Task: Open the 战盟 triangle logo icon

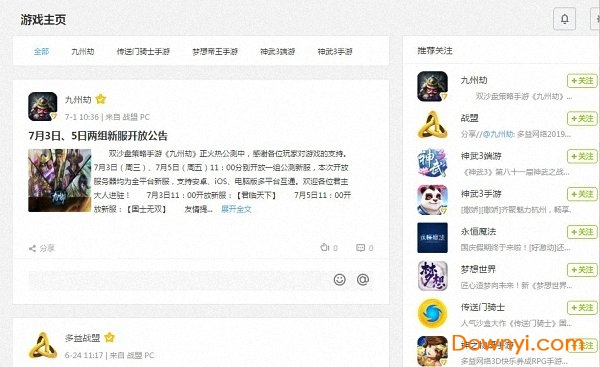Action: pyautogui.click(x=432, y=124)
